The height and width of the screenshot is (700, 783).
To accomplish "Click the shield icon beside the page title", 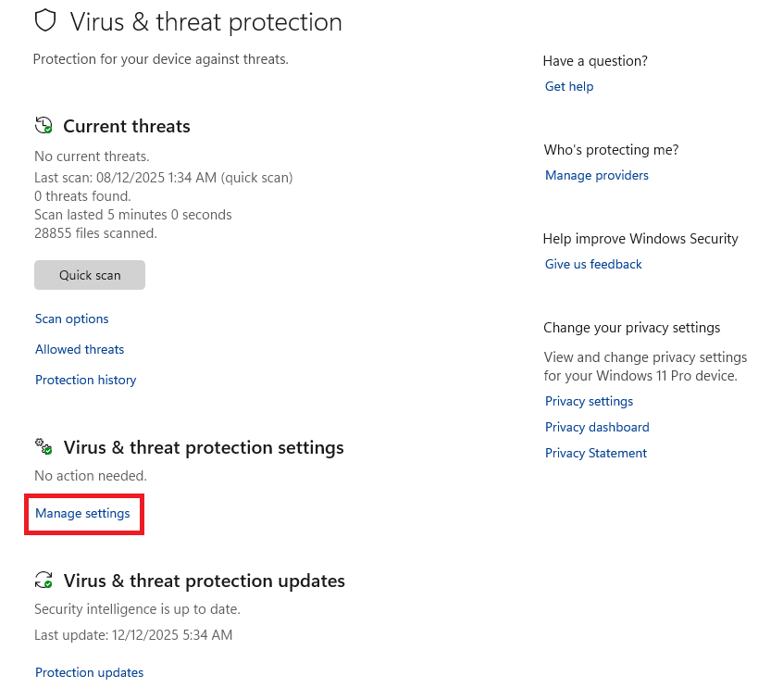I will (44, 20).
